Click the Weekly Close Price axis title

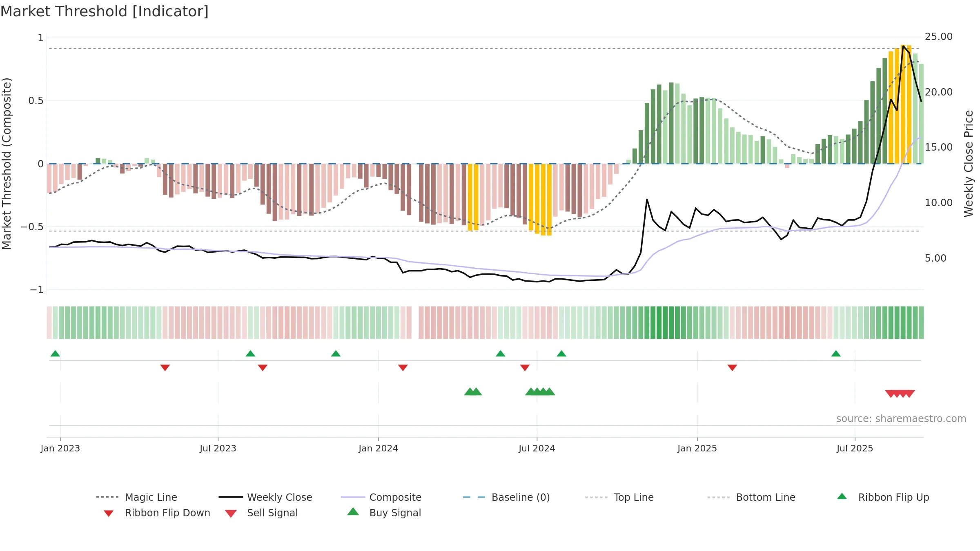coord(969,164)
